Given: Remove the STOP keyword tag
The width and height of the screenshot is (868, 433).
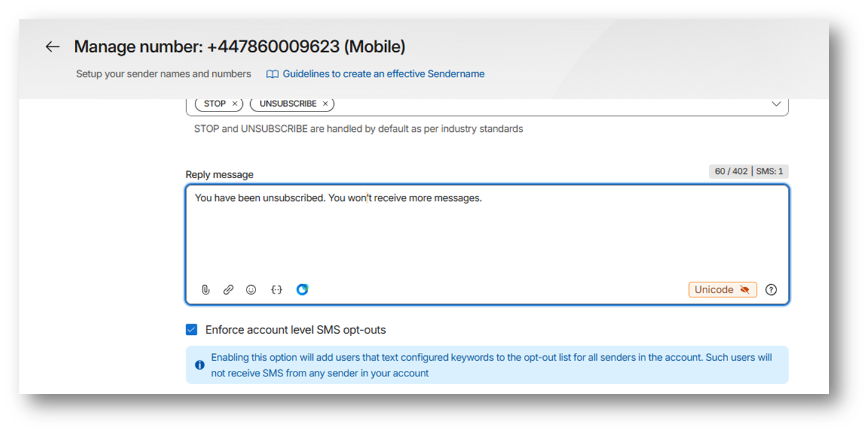Looking at the screenshot, I should tap(234, 104).
